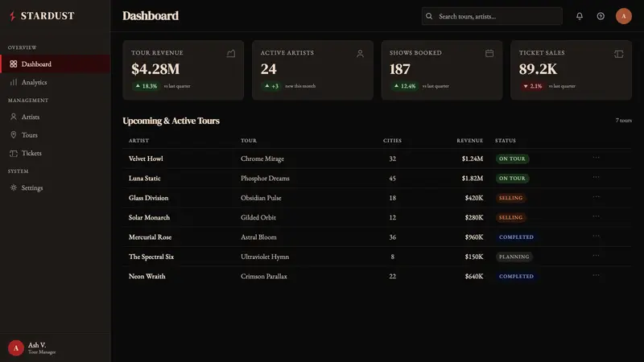Click the search magnifier icon
Viewport: 644px width, 362px height.
(429, 16)
